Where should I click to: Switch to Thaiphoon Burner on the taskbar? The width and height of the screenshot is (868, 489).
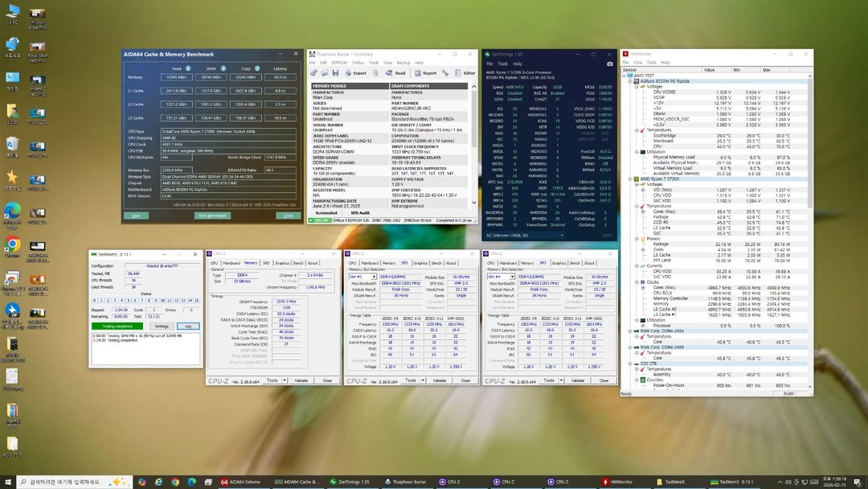coord(406,482)
